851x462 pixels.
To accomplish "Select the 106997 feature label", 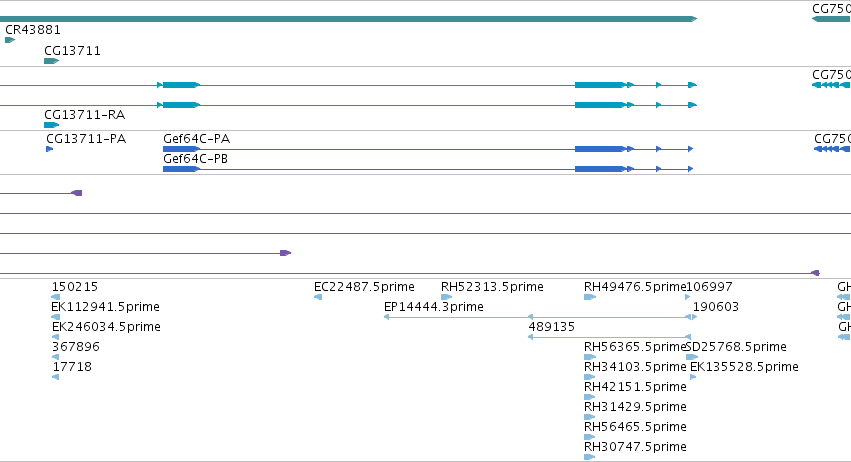I will tap(709, 287).
